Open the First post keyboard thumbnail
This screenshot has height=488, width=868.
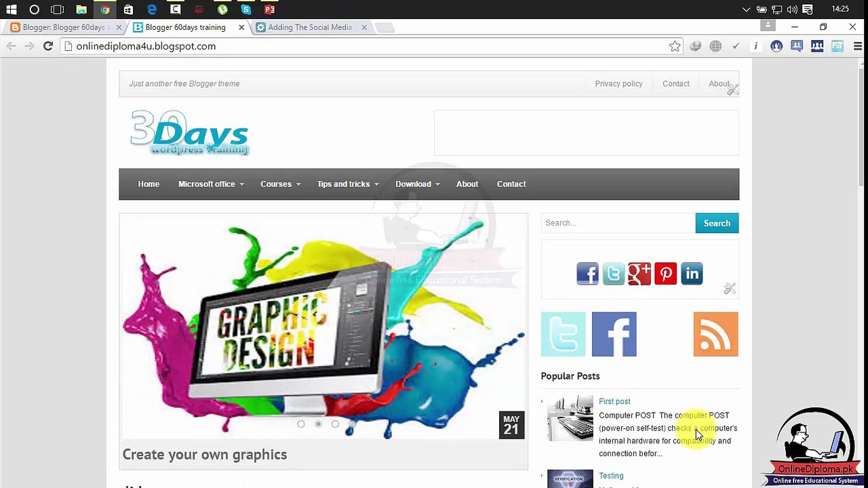(x=570, y=419)
